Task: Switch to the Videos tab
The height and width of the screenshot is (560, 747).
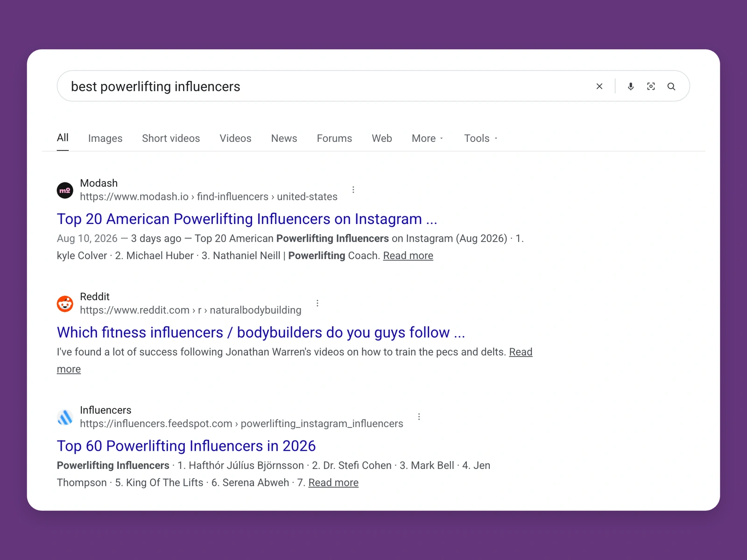Action: coord(235,139)
